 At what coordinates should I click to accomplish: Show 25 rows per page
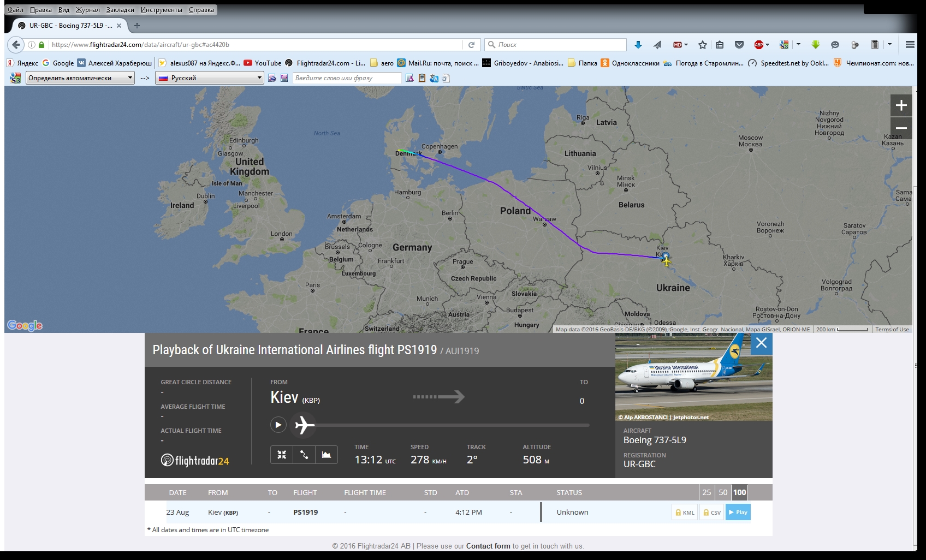(707, 492)
